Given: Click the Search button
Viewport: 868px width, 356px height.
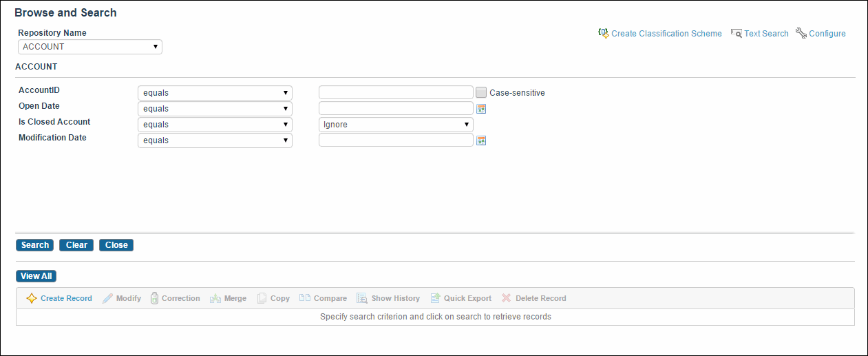Looking at the screenshot, I should (34, 245).
